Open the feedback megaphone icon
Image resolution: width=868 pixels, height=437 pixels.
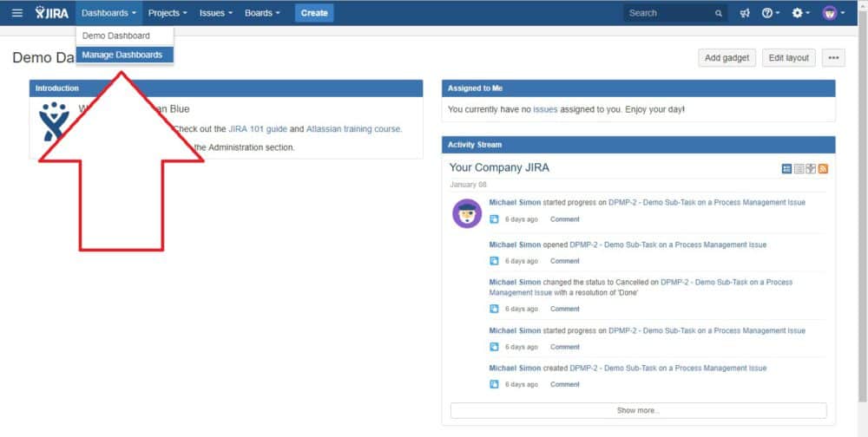[x=745, y=13]
